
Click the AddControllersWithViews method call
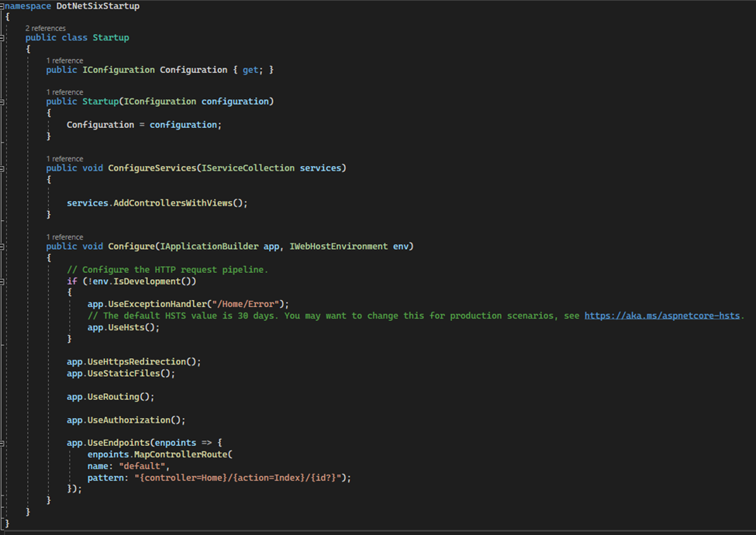(x=173, y=203)
